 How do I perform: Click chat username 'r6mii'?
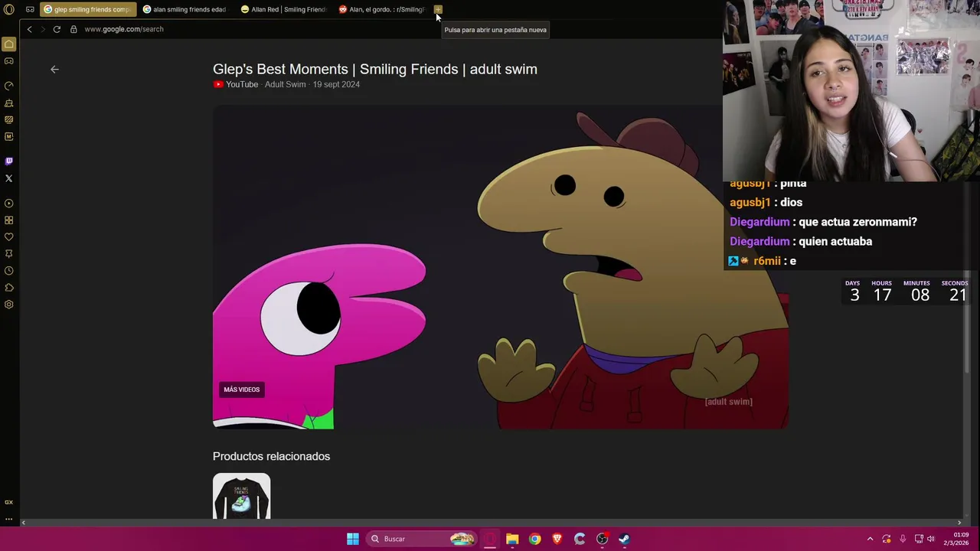pyautogui.click(x=767, y=261)
